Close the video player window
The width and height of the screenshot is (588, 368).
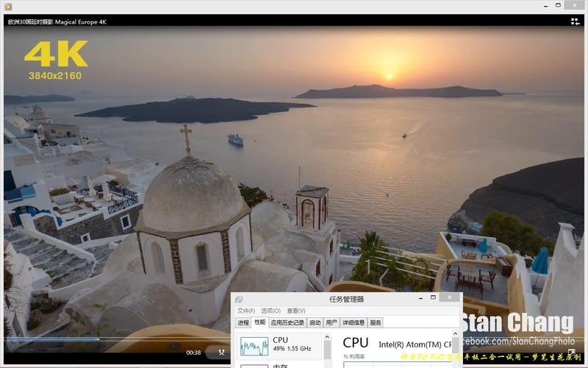point(575,5)
